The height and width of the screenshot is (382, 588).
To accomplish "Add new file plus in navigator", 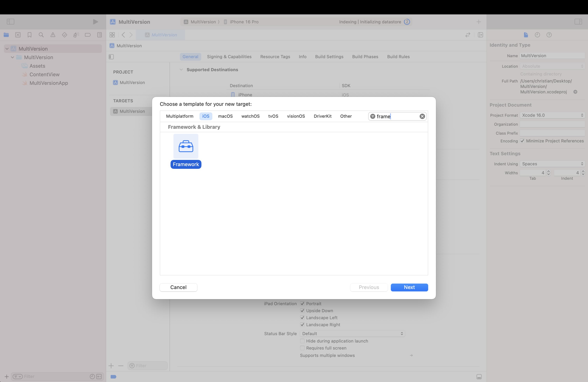I will (x=7, y=377).
